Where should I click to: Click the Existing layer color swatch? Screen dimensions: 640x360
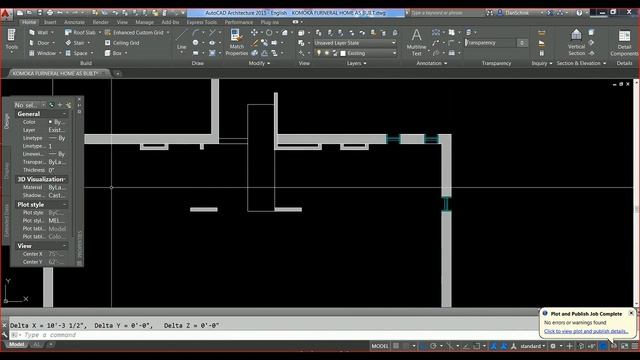(x=343, y=53)
